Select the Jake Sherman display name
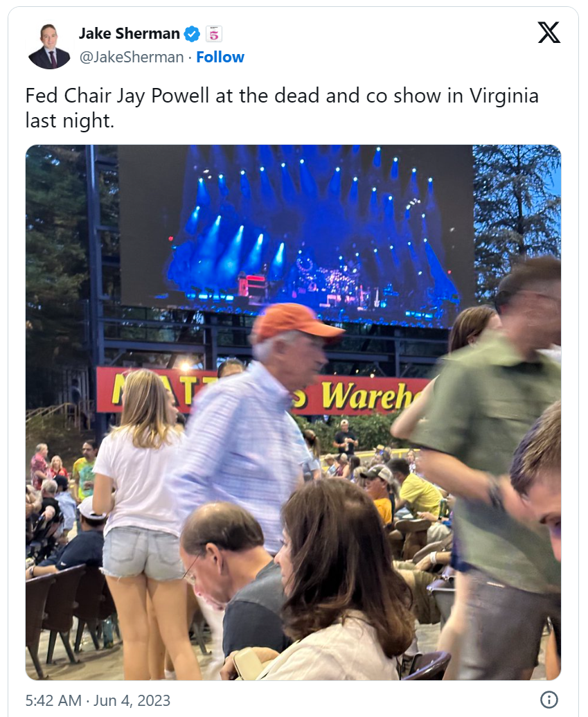 pos(130,33)
